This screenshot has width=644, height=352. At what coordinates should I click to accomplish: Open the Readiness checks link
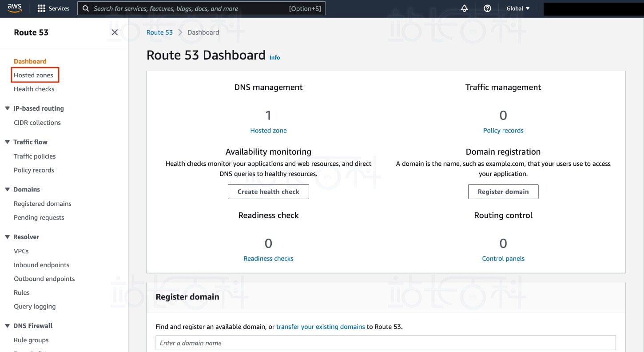(268, 259)
